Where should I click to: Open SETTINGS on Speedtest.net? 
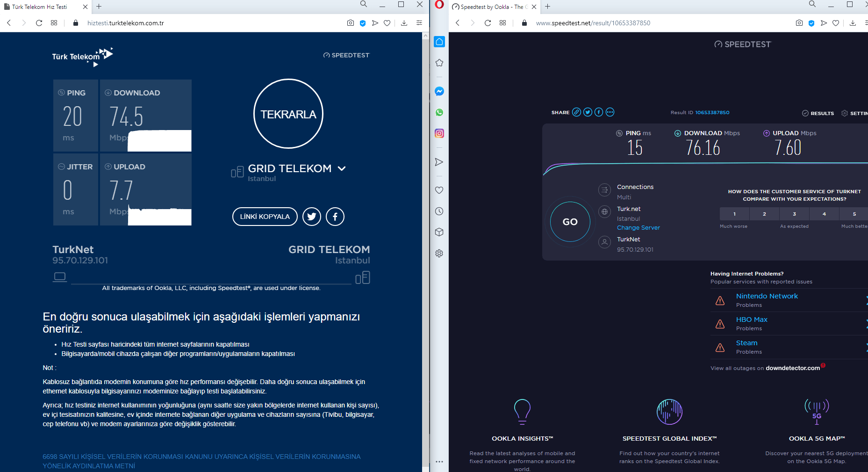pos(854,113)
